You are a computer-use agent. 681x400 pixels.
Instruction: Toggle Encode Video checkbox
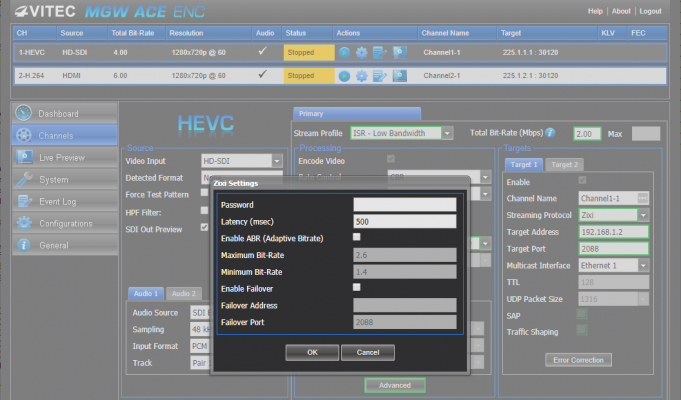click(391, 159)
